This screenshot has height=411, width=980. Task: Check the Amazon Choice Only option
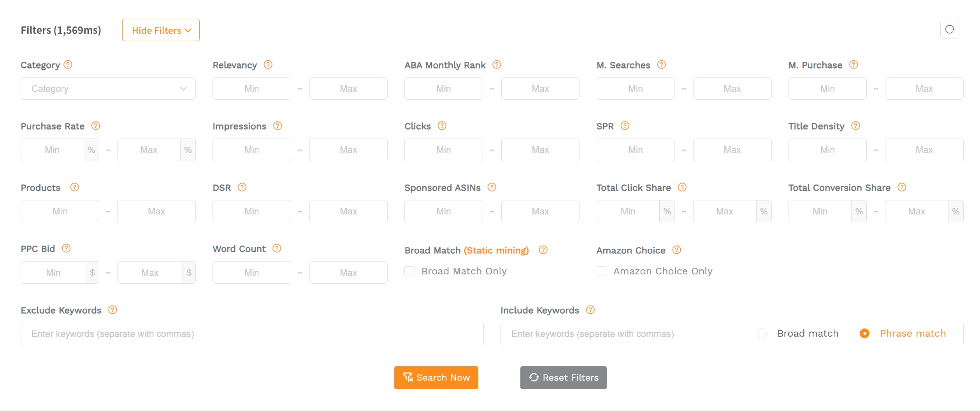(x=601, y=271)
